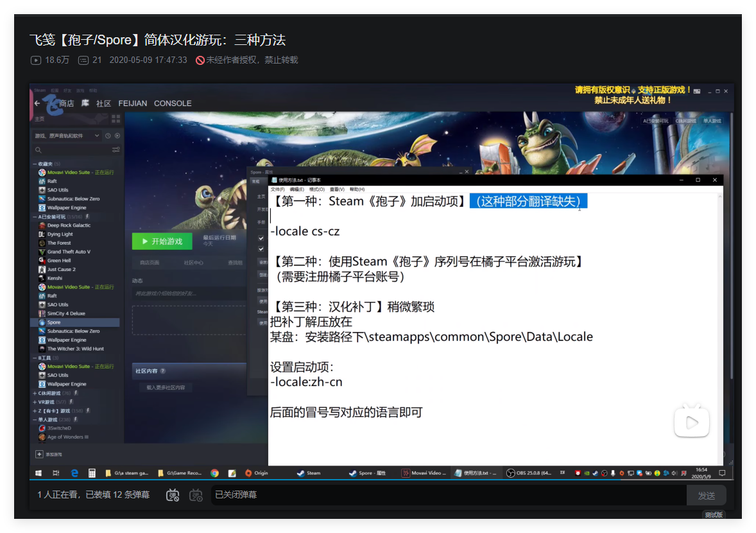756x533 pixels.
Task: Open Notepad 编辑(E) menu
Action: [298, 189]
